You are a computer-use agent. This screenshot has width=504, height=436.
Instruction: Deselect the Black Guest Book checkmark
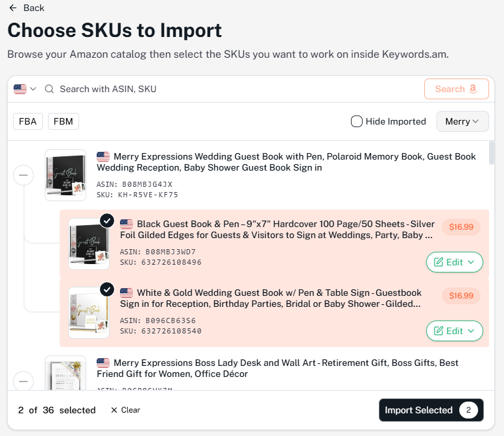(x=107, y=221)
